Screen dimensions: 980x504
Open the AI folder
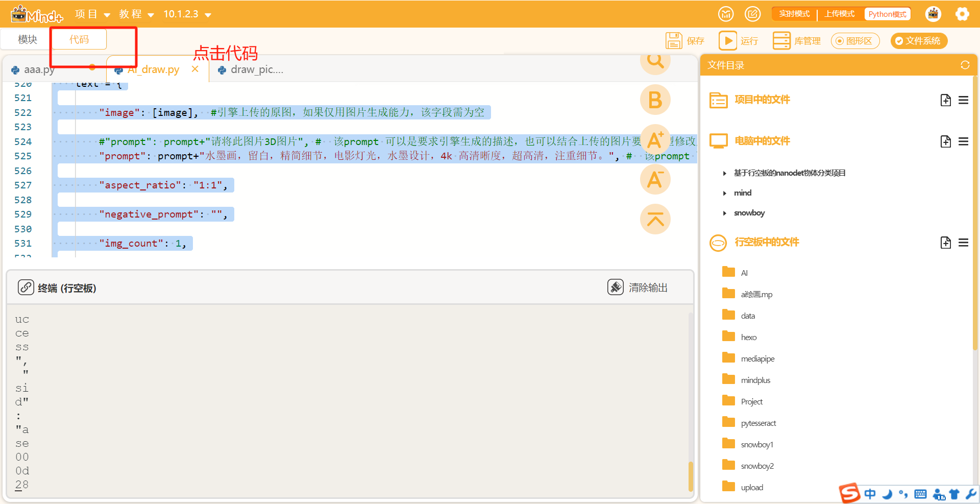click(735, 273)
